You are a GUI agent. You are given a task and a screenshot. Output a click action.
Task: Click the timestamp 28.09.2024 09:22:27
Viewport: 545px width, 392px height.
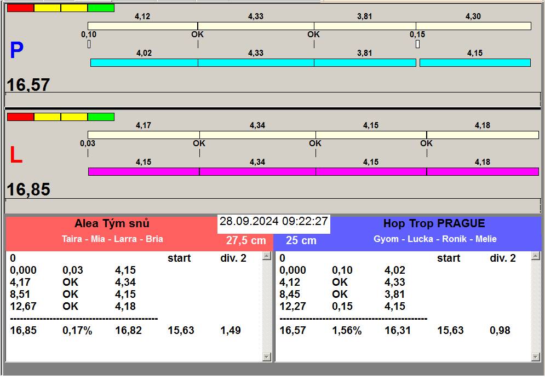274,221
